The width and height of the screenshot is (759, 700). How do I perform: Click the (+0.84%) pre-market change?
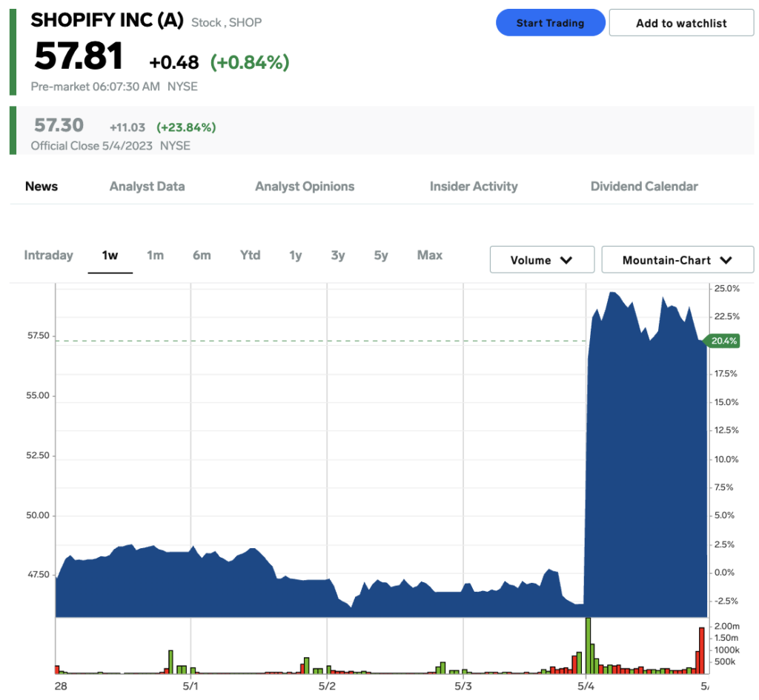pos(250,62)
